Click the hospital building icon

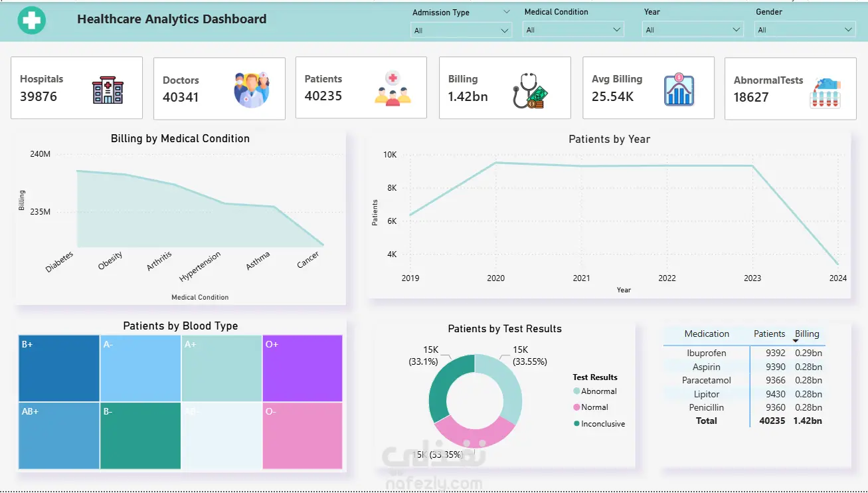pos(108,90)
